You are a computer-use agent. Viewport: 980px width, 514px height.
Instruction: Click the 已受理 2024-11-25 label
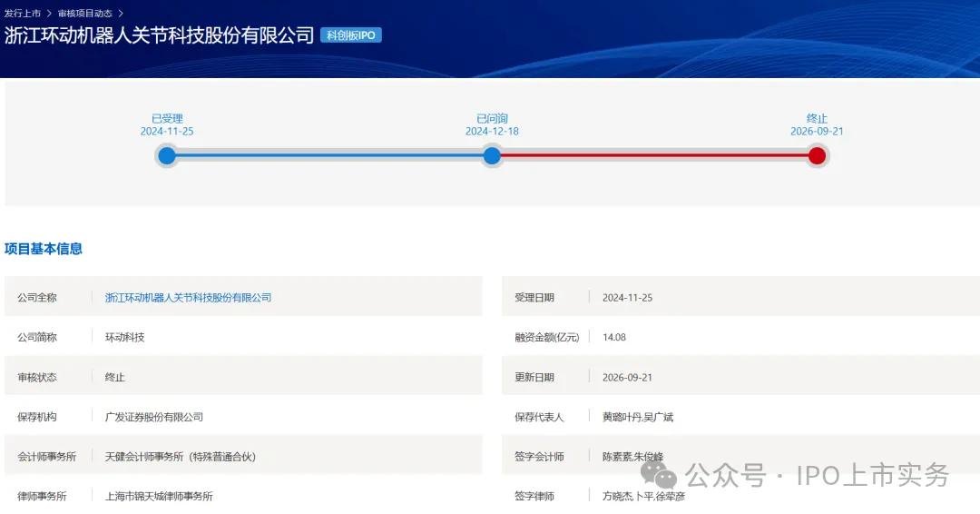(x=167, y=124)
